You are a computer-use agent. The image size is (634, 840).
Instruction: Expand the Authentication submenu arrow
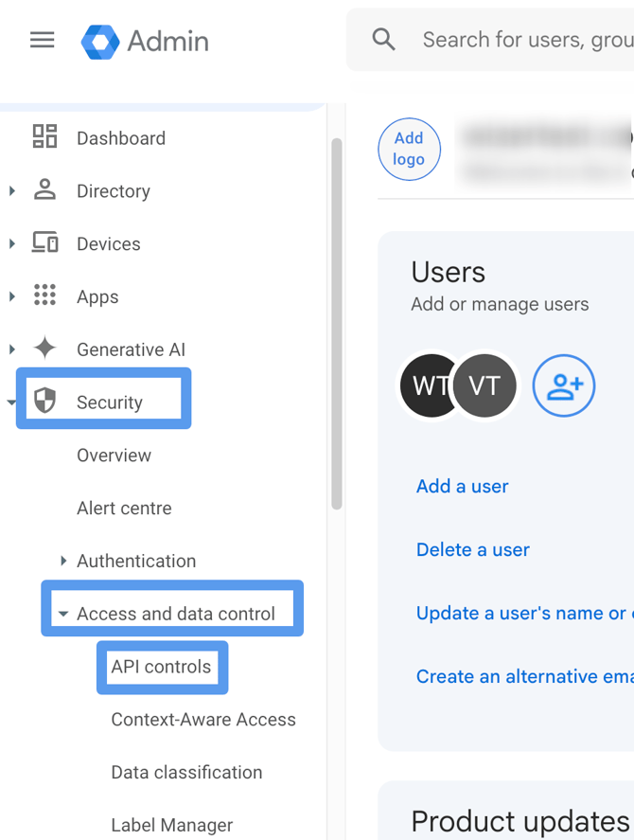[x=63, y=561]
